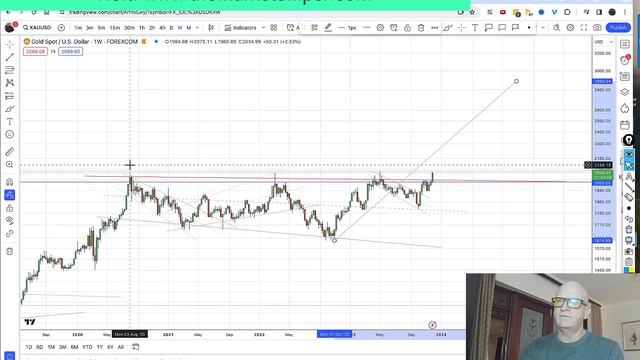Select the emoji icons tool in left sidebar
Viewport: 640px width, 360px height.
[10, 135]
